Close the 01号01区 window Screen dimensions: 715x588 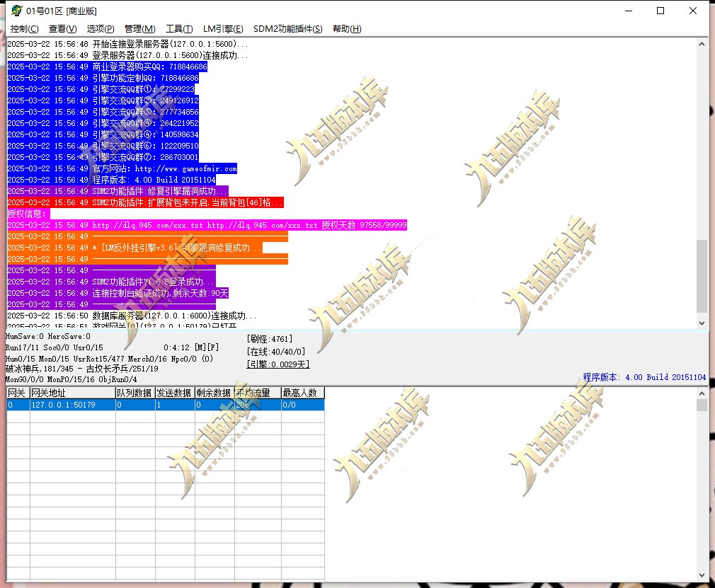click(692, 11)
